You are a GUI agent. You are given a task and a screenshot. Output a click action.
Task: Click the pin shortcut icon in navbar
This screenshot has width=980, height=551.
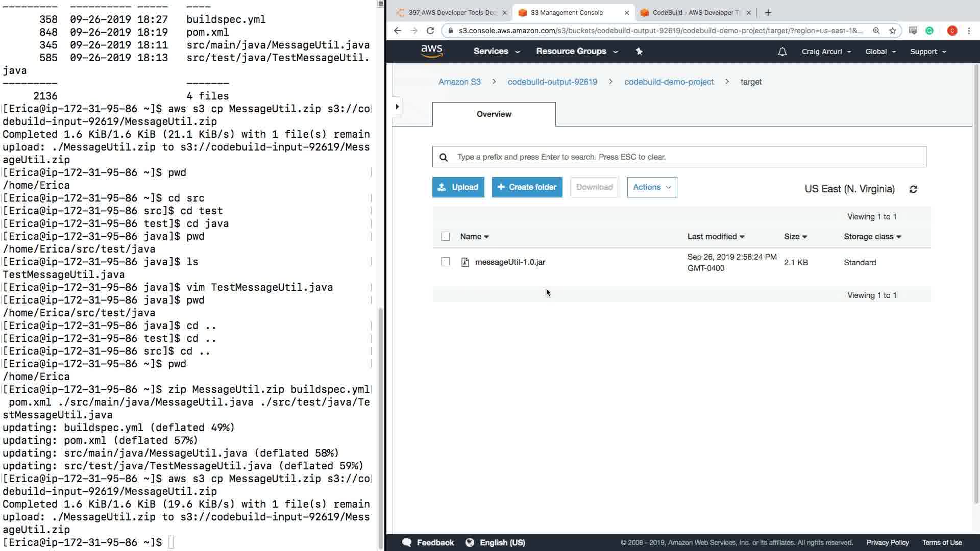[x=639, y=52]
